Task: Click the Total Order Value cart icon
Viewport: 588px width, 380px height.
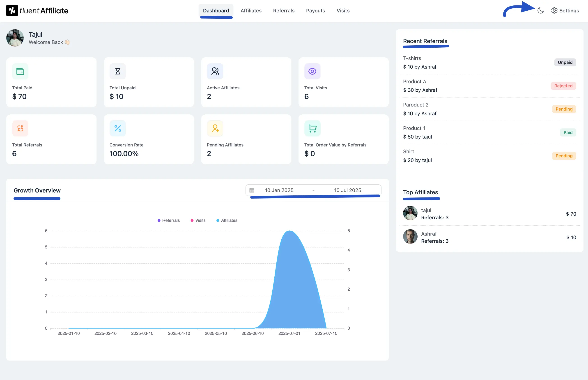Action: tap(312, 128)
